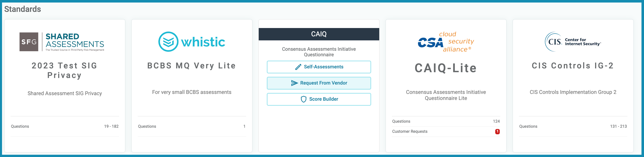The height and width of the screenshot is (157, 644).
Task: Click the Questions 19 - 182 row
Action: [65, 126]
